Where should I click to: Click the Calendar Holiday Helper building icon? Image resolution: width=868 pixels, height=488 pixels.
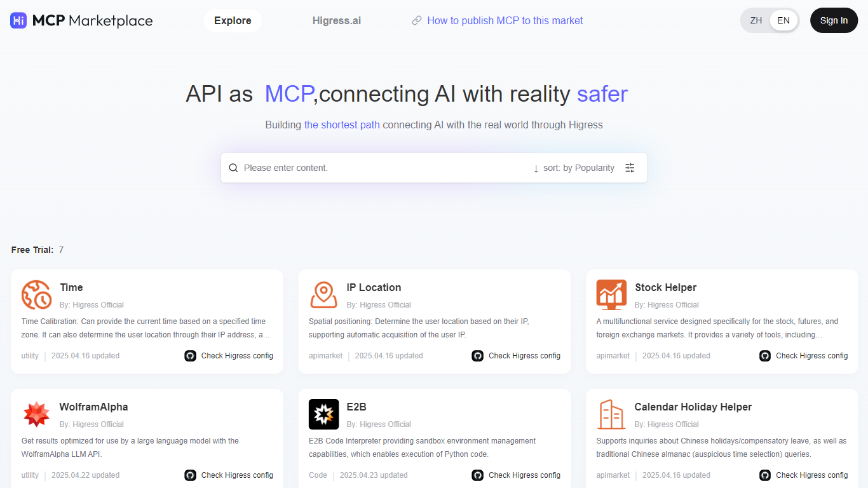tap(611, 414)
